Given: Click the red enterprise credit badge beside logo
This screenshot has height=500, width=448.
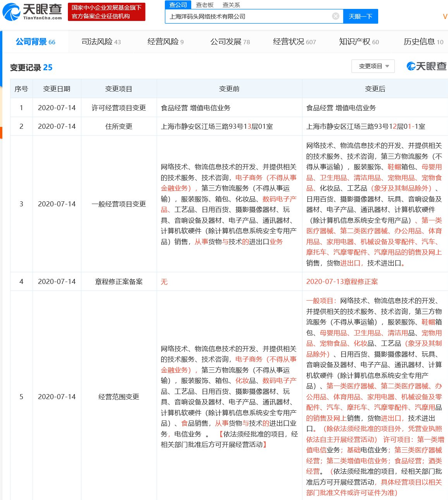Looking at the screenshot, I should [107, 11].
